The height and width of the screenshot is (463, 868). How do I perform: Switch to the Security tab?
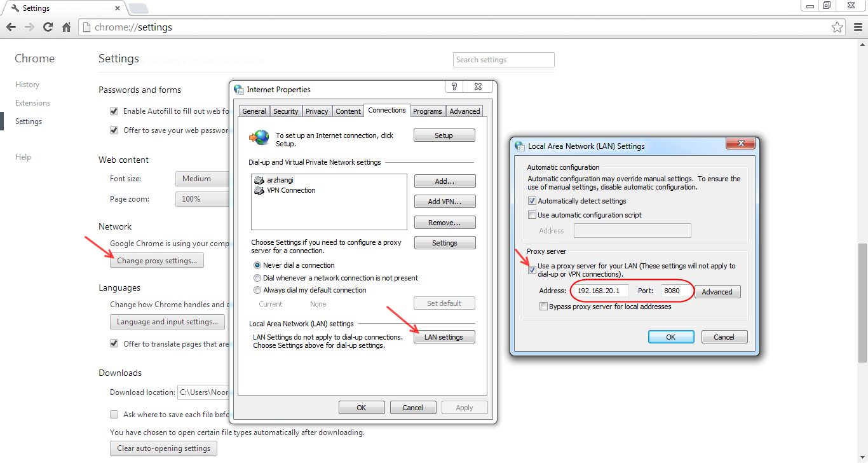[x=286, y=111]
